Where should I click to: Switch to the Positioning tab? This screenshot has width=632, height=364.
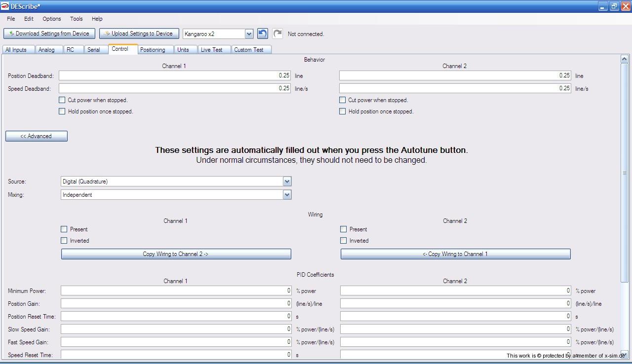153,50
